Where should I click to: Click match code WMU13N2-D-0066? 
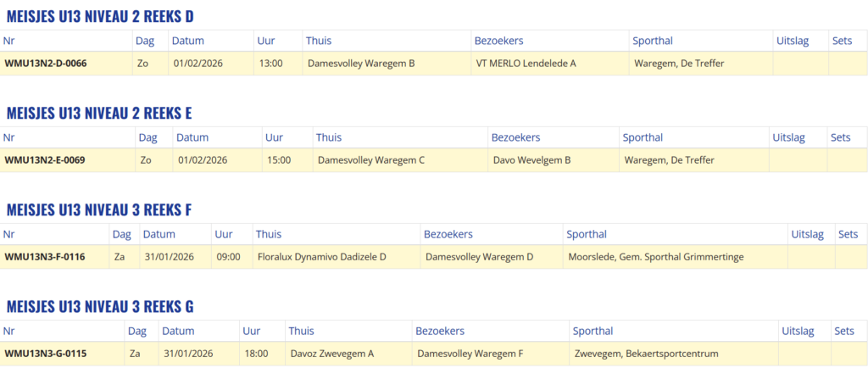coord(46,63)
